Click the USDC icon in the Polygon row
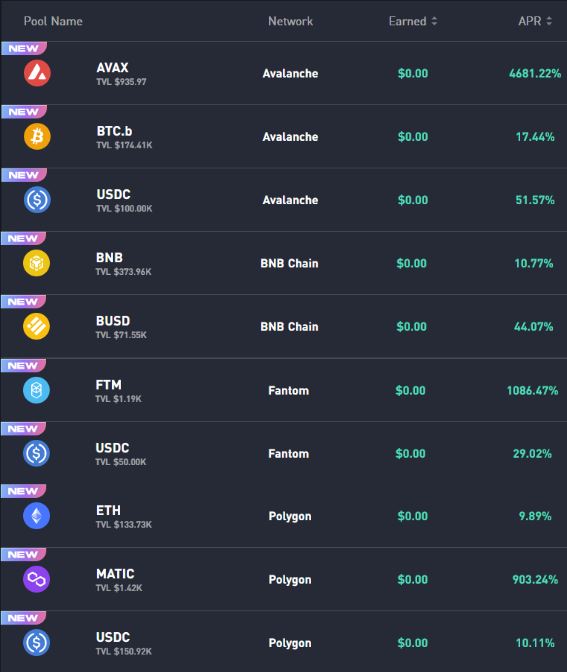 (x=36, y=642)
